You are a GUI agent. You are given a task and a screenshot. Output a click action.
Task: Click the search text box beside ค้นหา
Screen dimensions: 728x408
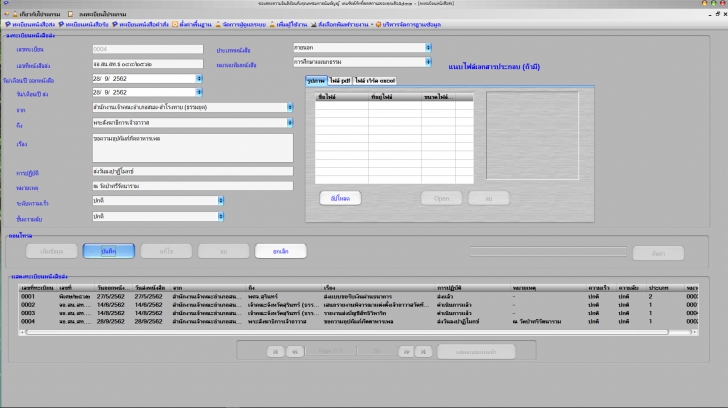click(x=548, y=252)
